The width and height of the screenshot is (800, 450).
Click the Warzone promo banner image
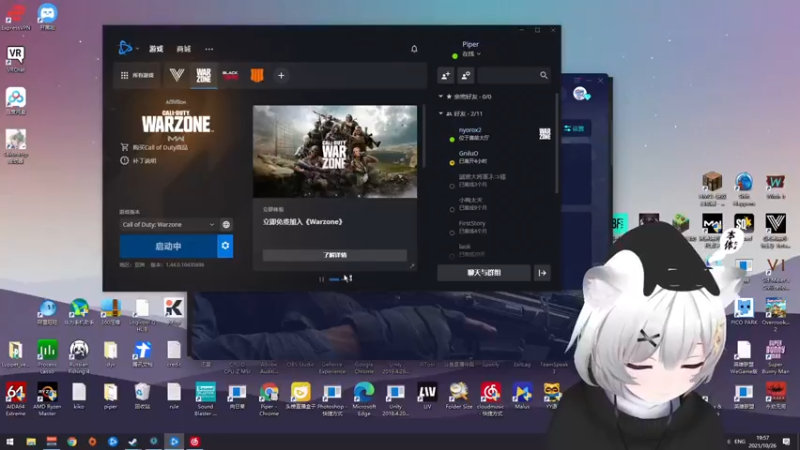(x=335, y=152)
